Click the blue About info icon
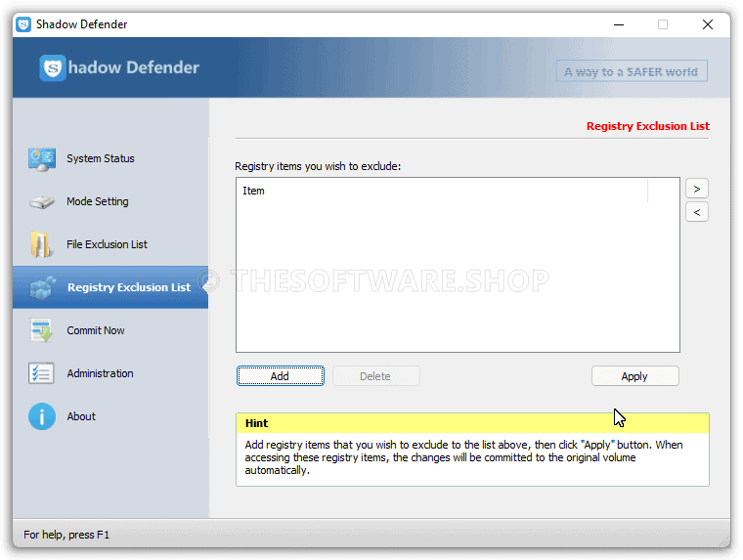Viewport: 743px width, 560px height. tap(42, 416)
